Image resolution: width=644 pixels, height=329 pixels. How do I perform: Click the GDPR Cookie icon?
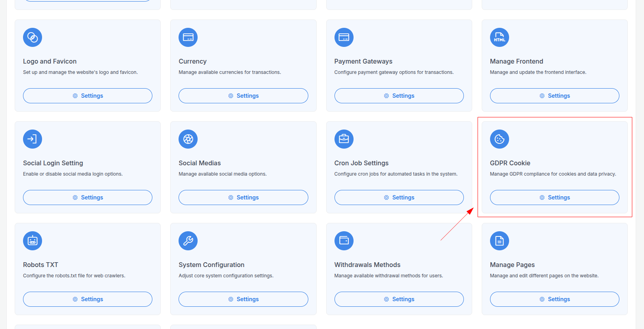pos(500,139)
